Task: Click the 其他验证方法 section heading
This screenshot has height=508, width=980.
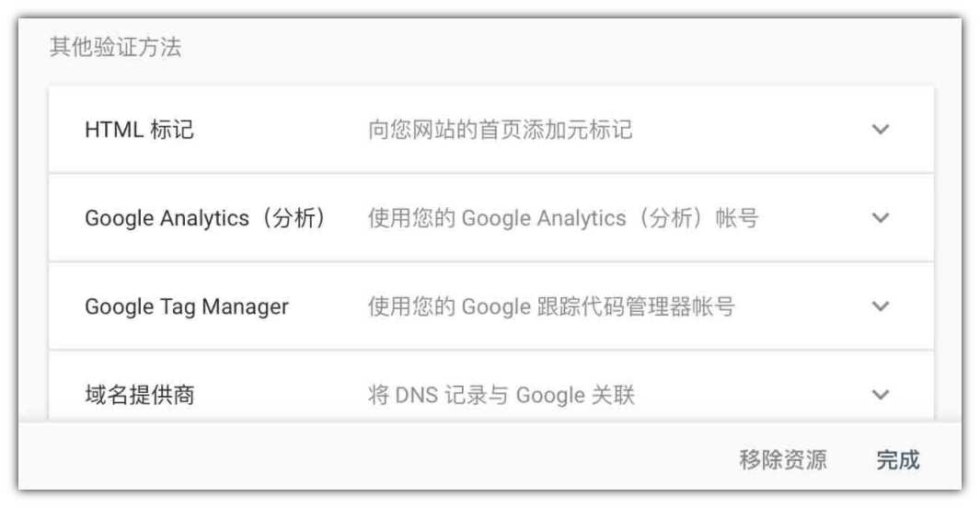Action: click(116, 48)
